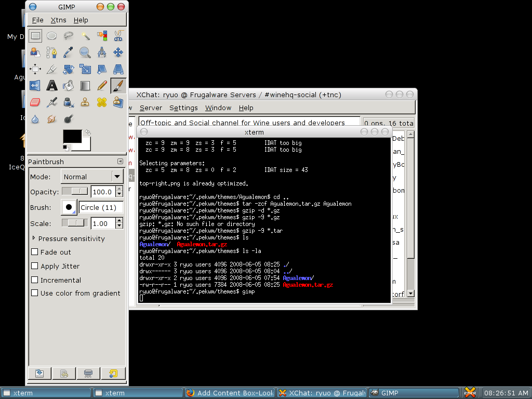Viewport: 532px width, 399px height.
Task: Select the Measure compass tool
Action: coord(102,52)
